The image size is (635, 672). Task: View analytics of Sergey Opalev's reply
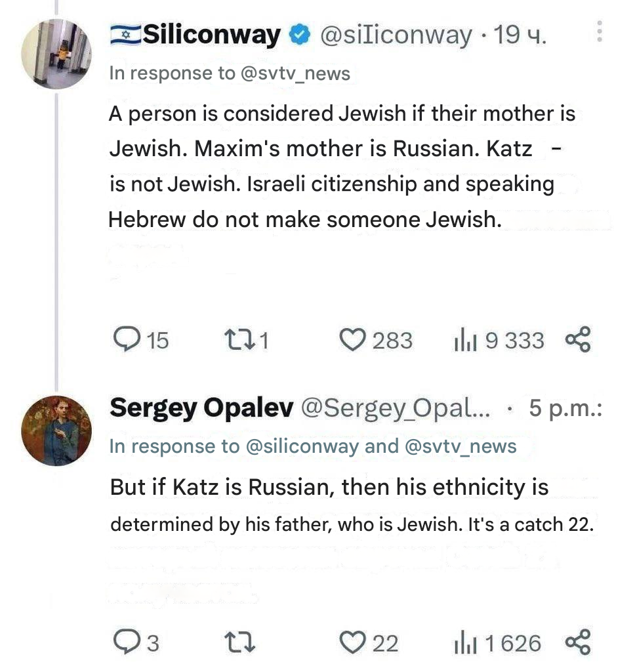[464, 642]
